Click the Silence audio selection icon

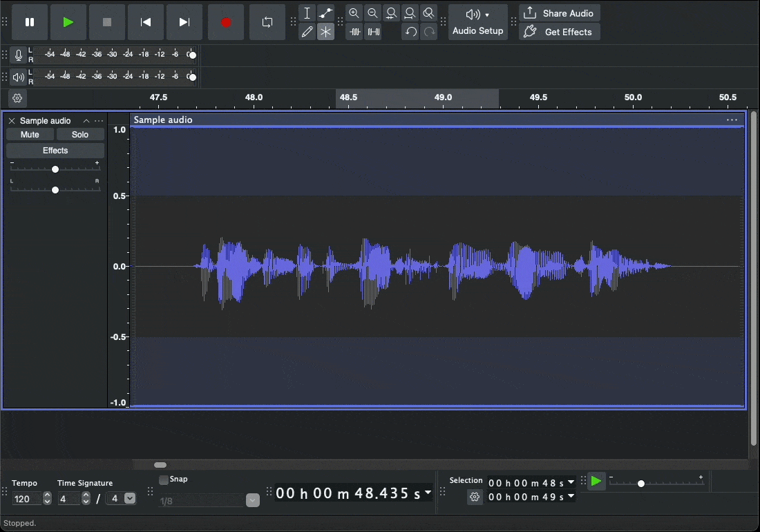click(x=373, y=32)
